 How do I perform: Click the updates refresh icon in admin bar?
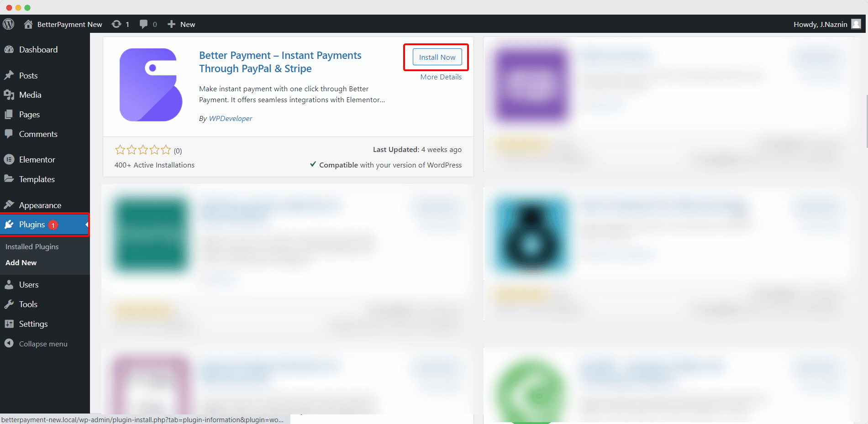click(x=117, y=24)
